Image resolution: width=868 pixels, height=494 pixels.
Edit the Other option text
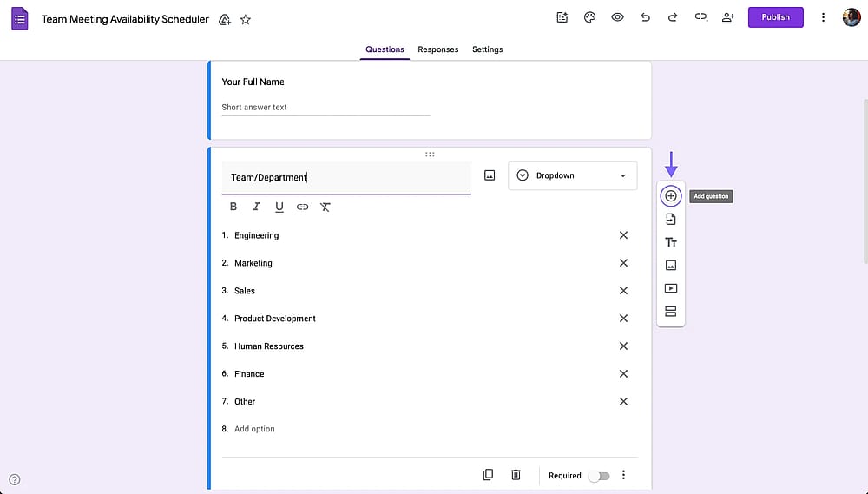(244, 401)
